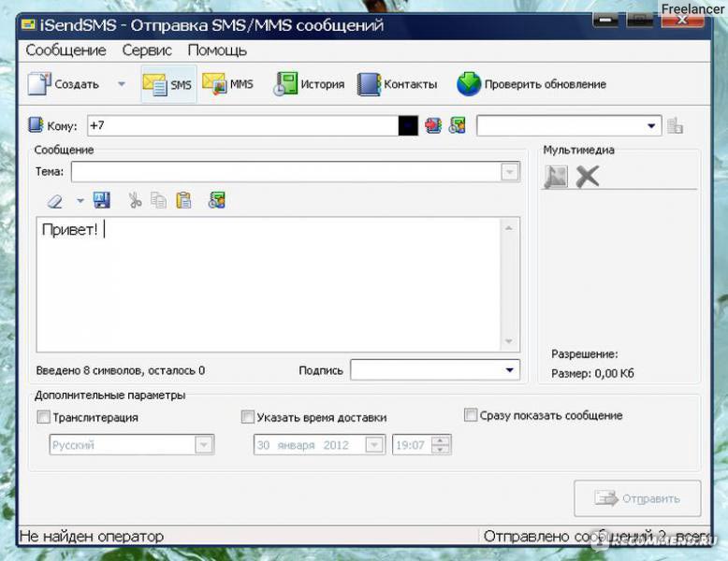This screenshot has height=561, width=728.
Task: Open the Сервис menu
Action: (x=147, y=50)
